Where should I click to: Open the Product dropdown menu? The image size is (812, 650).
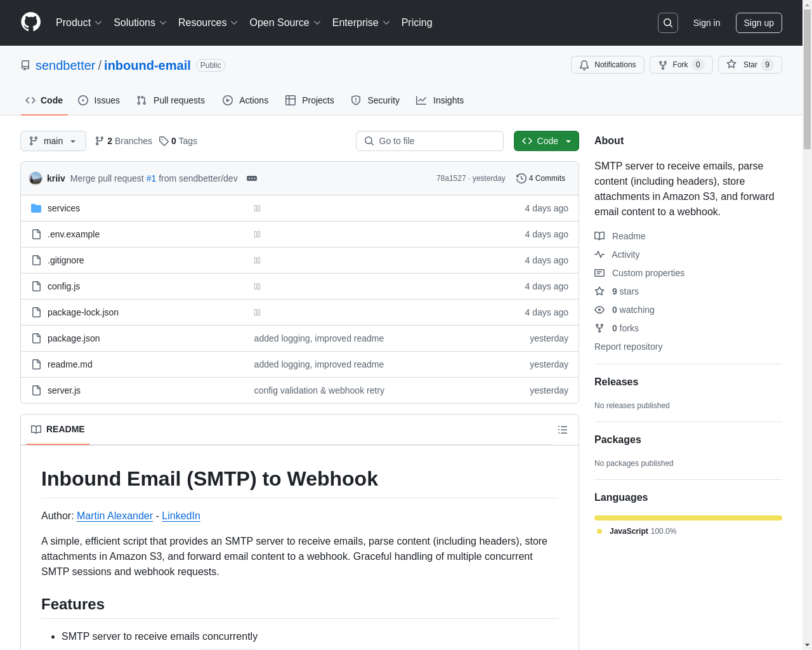(x=79, y=23)
